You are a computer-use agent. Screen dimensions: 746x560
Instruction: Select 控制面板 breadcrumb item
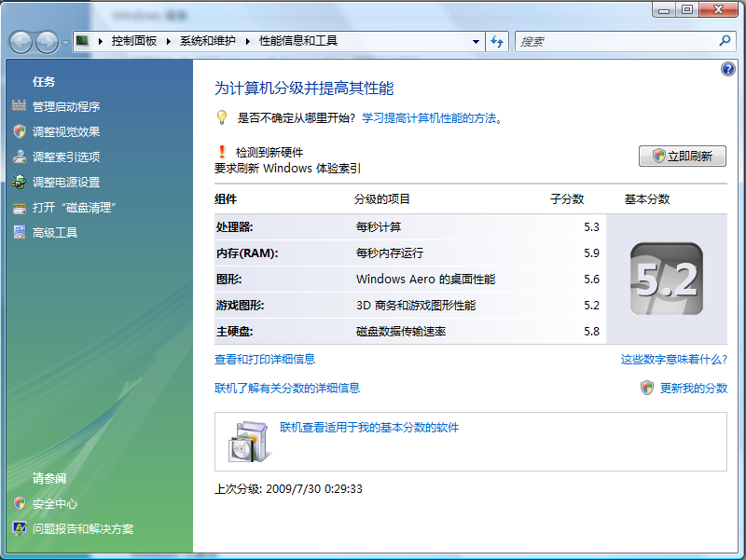click(134, 41)
